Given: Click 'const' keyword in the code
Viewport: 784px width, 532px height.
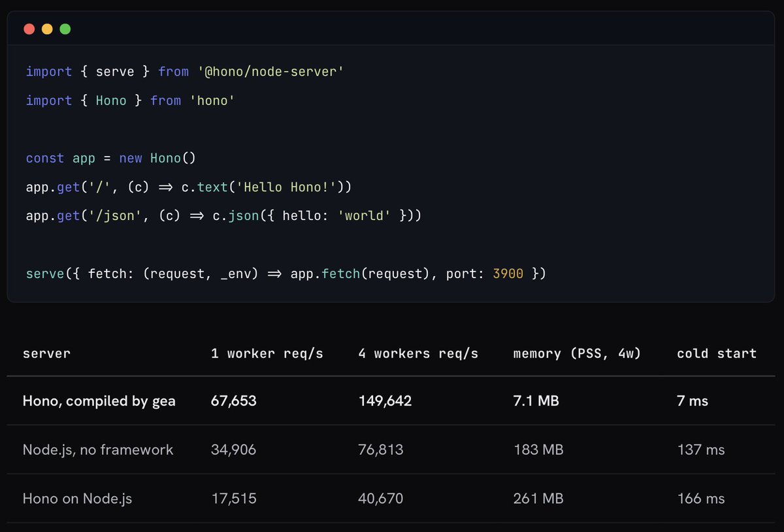Looking at the screenshot, I should coord(45,159).
